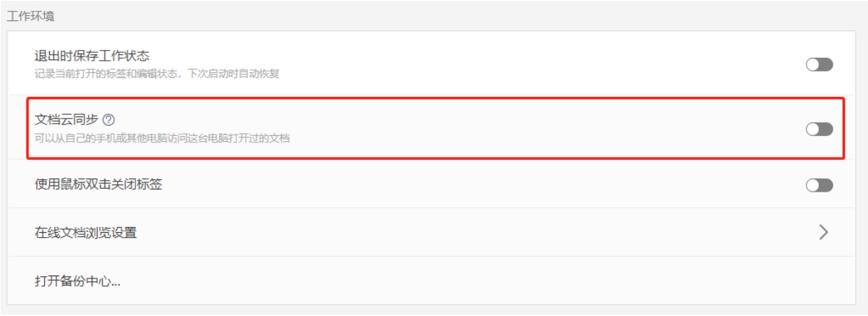Open the 在线文档浏览设置 entry label
The width and height of the screenshot is (868, 316).
[x=85, y=233]
